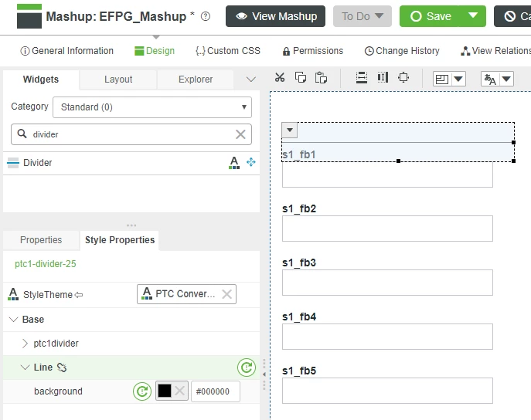The image size is (531, 420).
Task: Switch to the Style Properties tab
Action: tap(120, 240)
